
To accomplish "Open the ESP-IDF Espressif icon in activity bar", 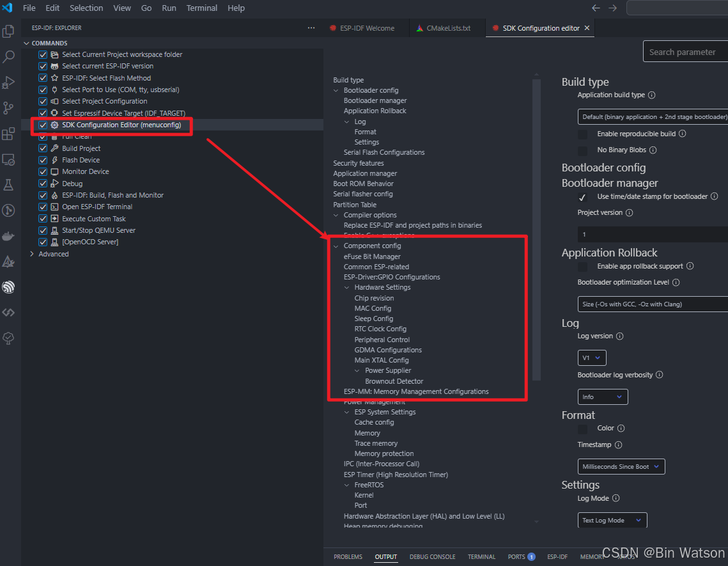I will 8,287.
